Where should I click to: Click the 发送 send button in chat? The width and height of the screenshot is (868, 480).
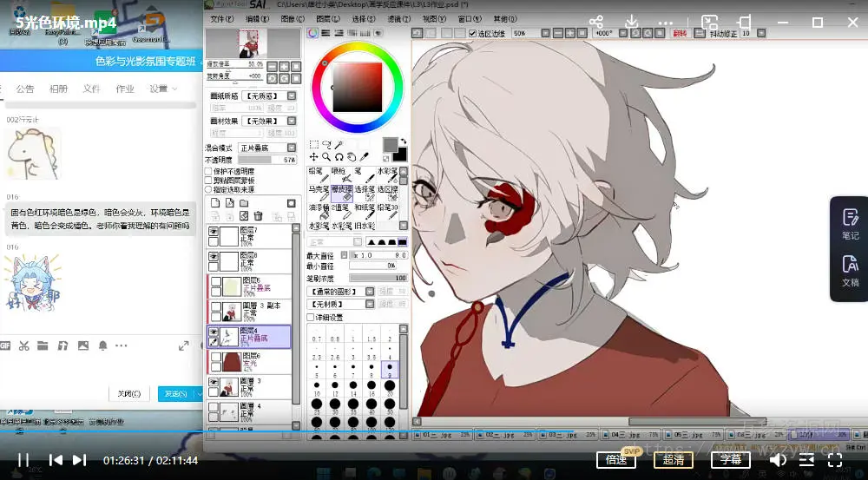[x=175, y=394]
